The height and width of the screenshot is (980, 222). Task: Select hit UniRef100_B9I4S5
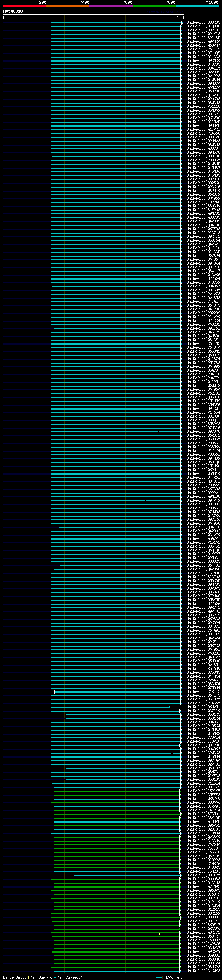pyautogui.click(x=203, y=38)
